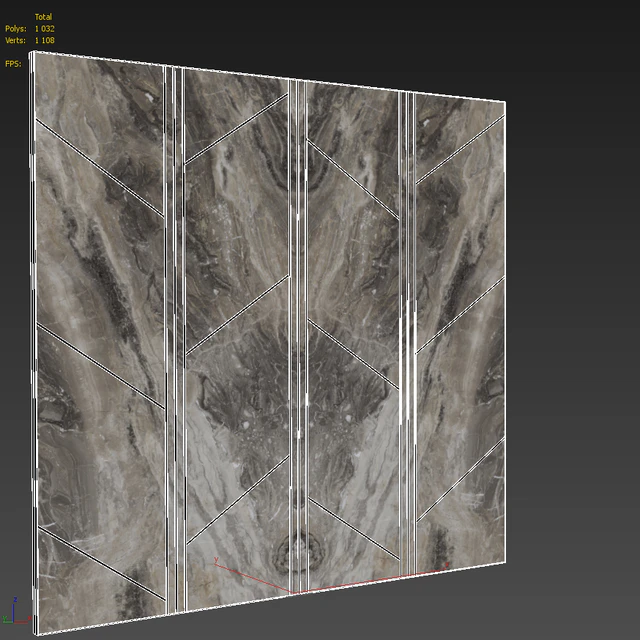Click the polygon count value '1 032'
640x640 pixels.
click(x=44, y=29)
